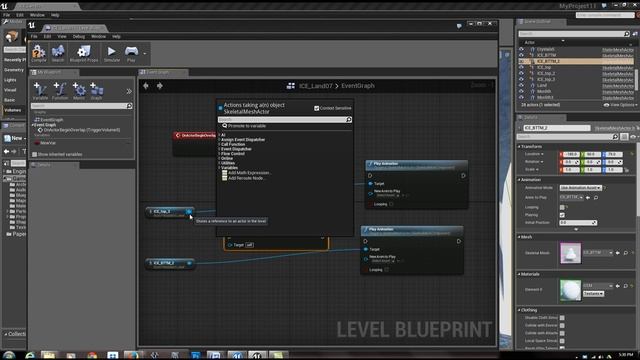Open View Options in Scene Outliner
Viewport: 640px width, 360px height.
tap(620, 105)
